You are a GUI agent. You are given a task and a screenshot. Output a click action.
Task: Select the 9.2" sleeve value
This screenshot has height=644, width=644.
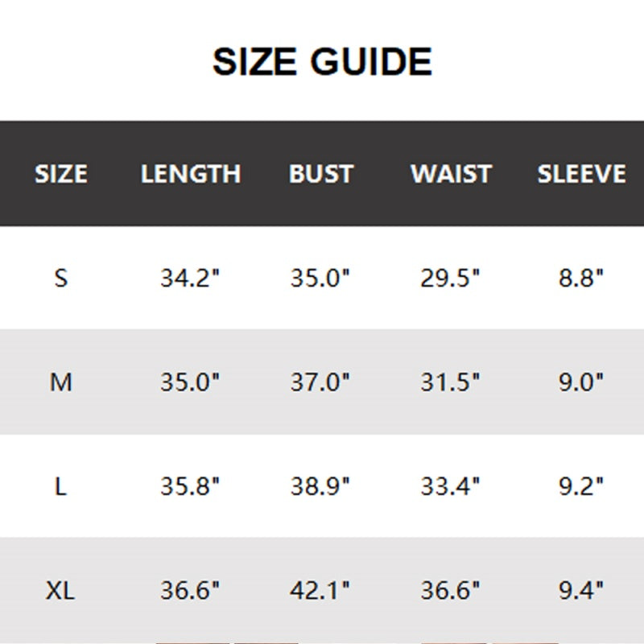[581, 487]
